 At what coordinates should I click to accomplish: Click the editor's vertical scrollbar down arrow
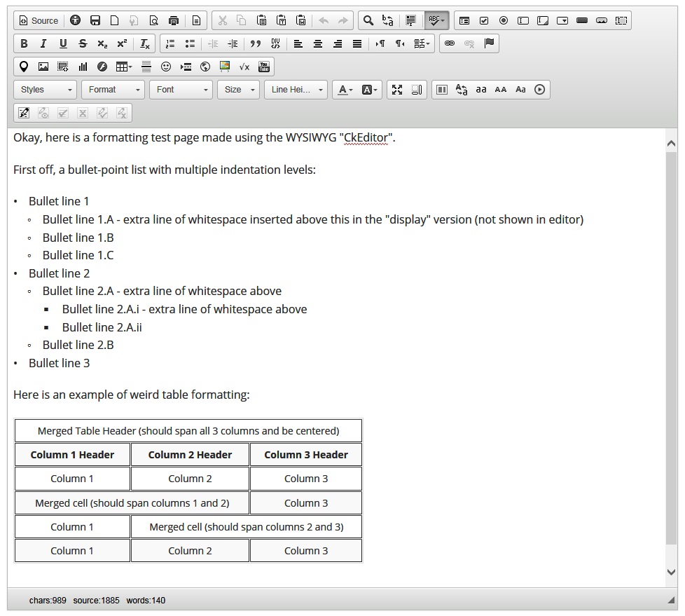coord(672,572)
